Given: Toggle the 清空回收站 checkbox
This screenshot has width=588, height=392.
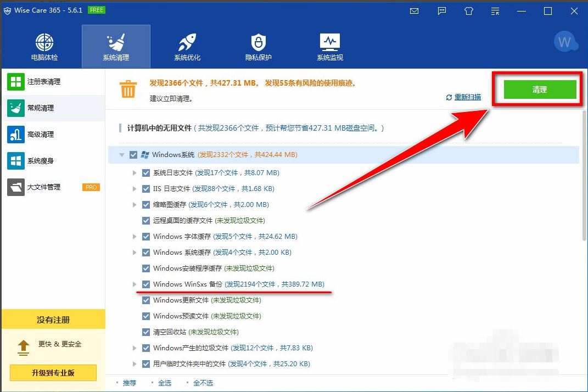Looking at the screenshot, I should coord(146,332).
